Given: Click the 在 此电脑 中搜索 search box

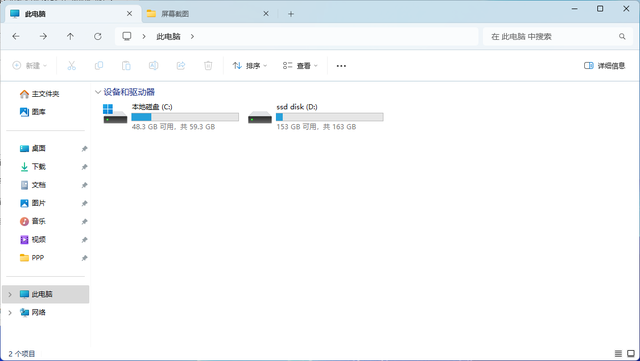Looking at the screenshot, I should pyautogui.click(x=558, y=36).
